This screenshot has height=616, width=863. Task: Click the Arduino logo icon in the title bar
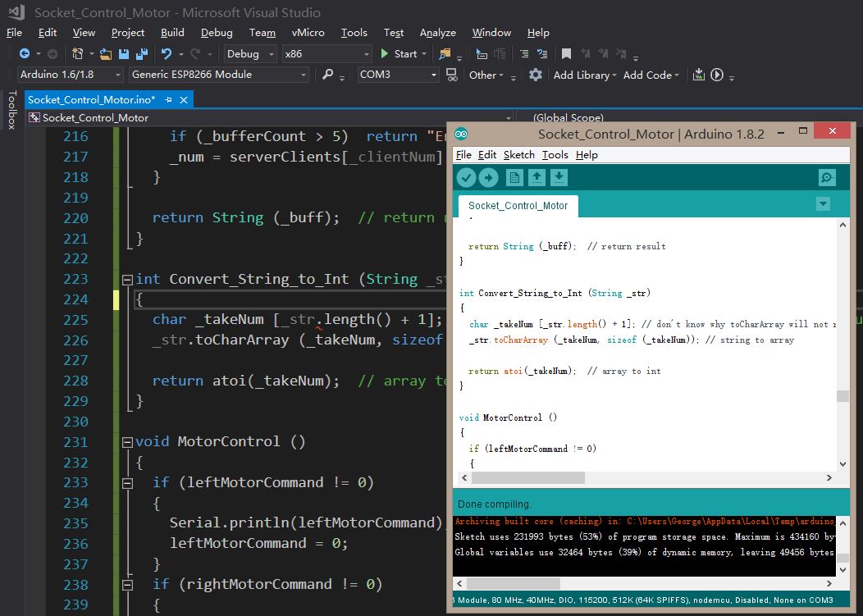pos(461,134)
